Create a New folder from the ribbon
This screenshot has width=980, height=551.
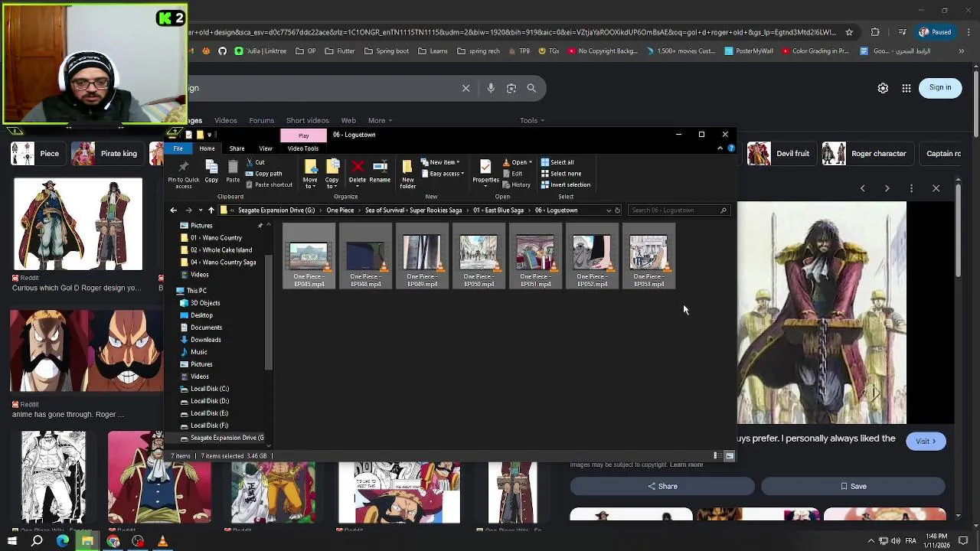pos(407,174)
